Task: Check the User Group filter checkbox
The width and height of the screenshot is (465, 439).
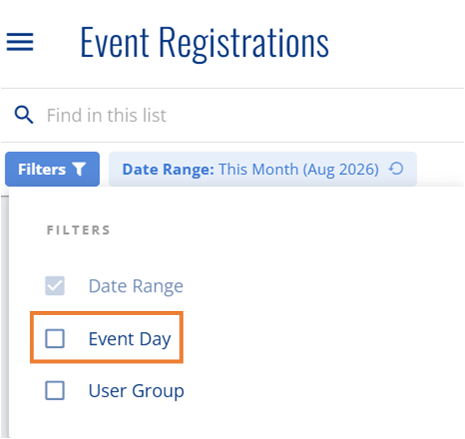Action: tap(55, 390)
